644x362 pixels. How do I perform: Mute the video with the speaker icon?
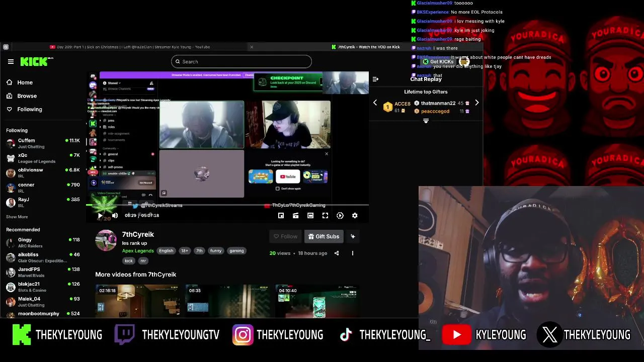click(x=115, y=215)
